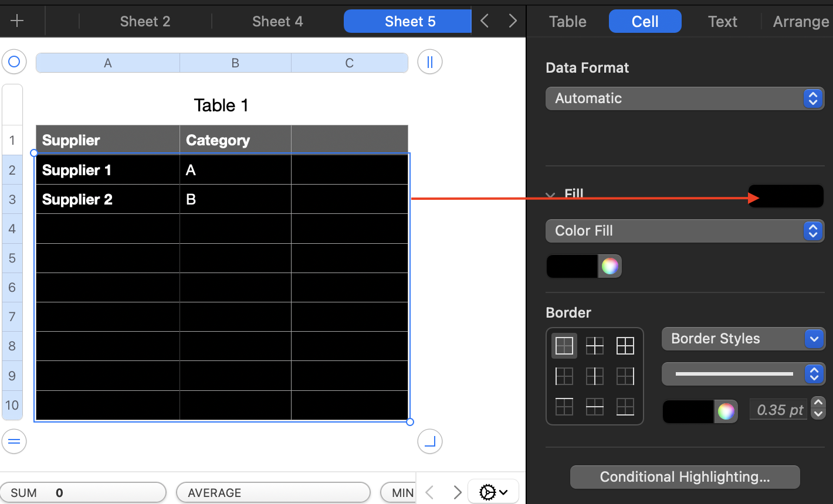The image size is (833, 504).
Task: Click the black Color Fill swatch
Action: click(x=571, y=265)
